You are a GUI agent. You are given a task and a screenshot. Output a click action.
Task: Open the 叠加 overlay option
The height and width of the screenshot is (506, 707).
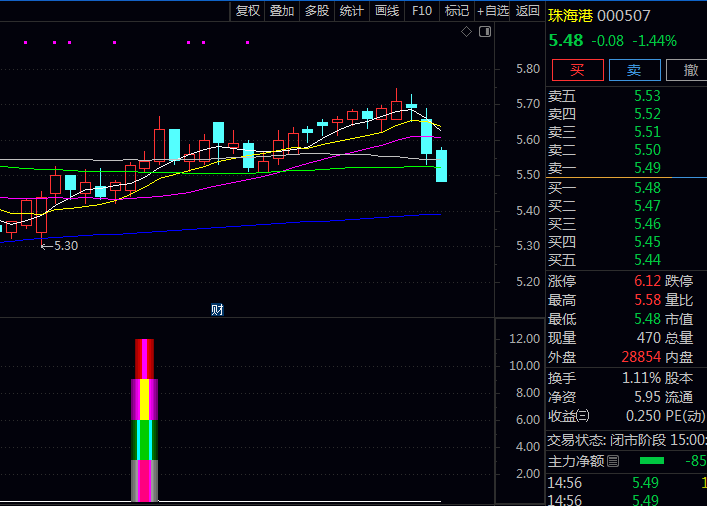click(282, 11)
